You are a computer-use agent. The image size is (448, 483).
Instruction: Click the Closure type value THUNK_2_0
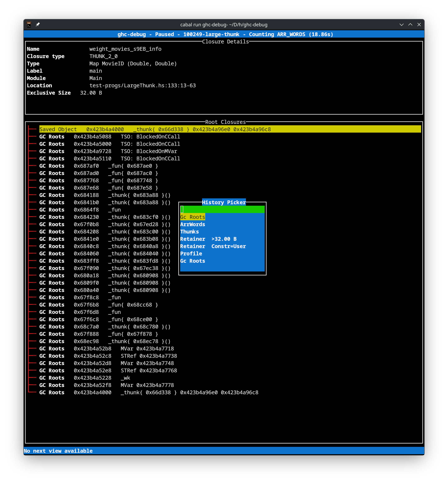click(103, 56)
